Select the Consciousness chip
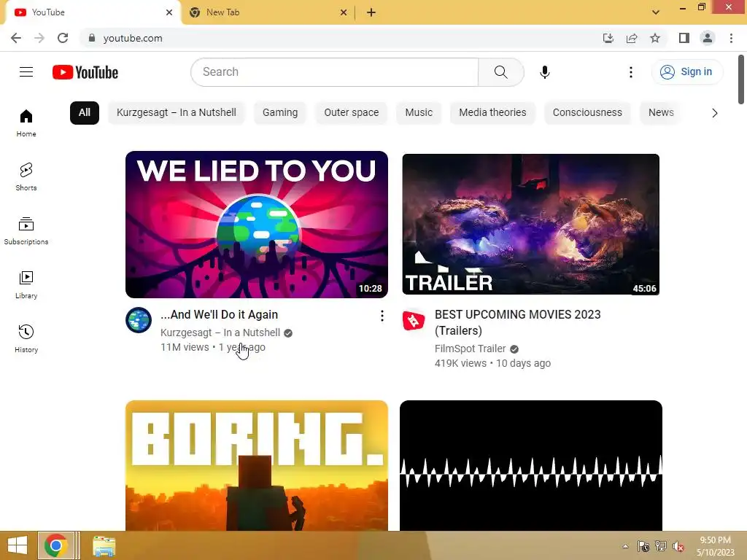The image size is (747, 560). tap(587, 113)
